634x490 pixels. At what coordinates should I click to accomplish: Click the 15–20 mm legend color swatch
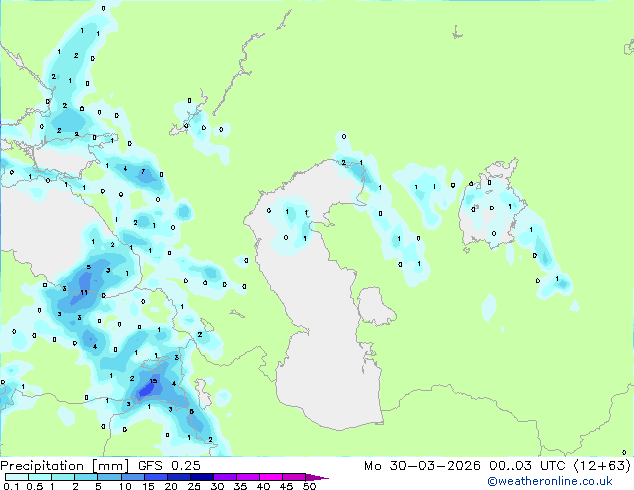click(155, 477)
